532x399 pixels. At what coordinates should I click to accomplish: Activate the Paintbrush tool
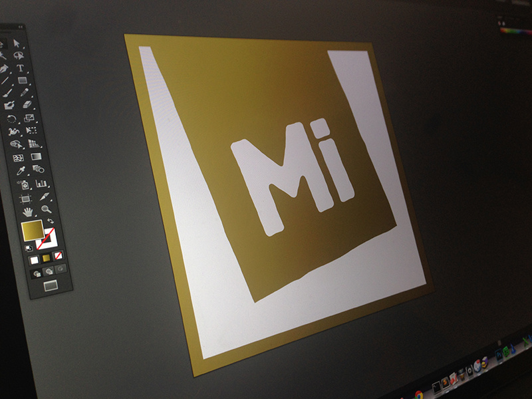coord(7,92)
